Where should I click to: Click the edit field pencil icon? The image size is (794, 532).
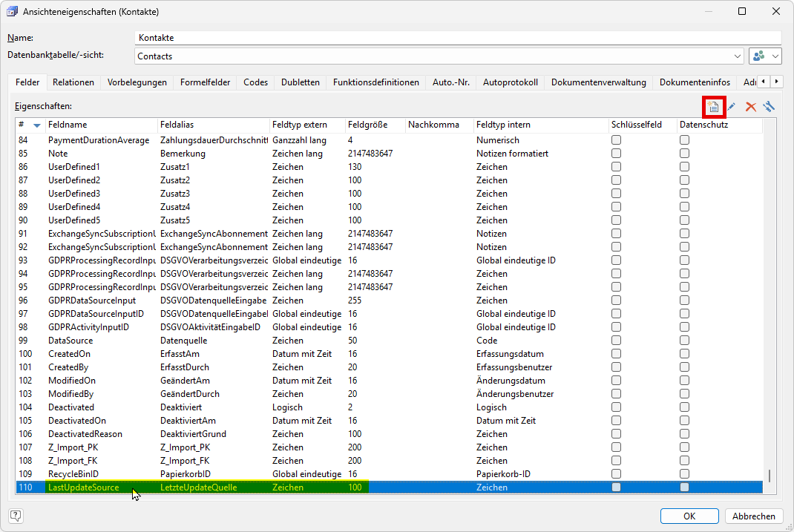click(732, 107)
